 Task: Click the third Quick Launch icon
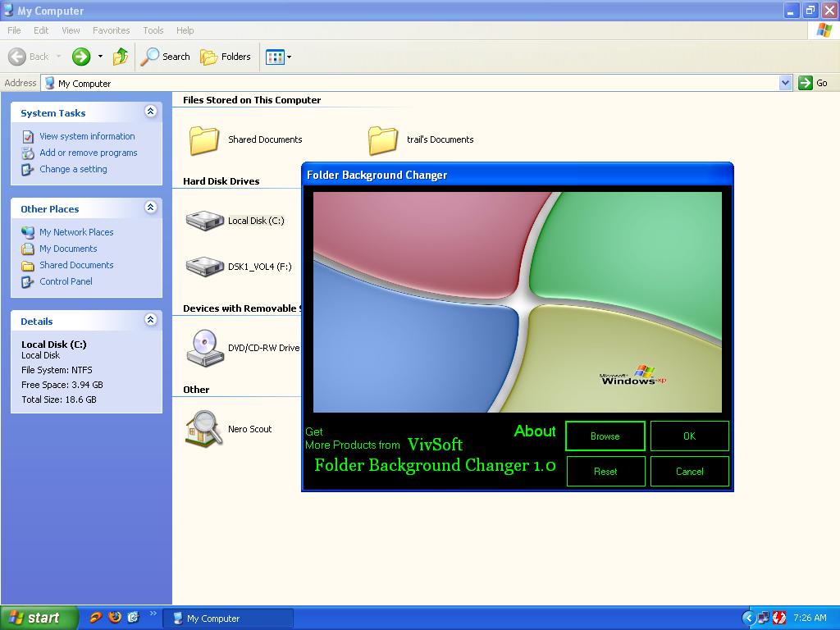click(134, 618)
